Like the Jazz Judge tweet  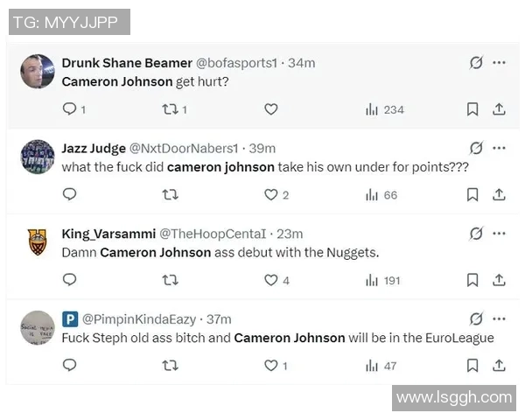(x=271, y=195)
